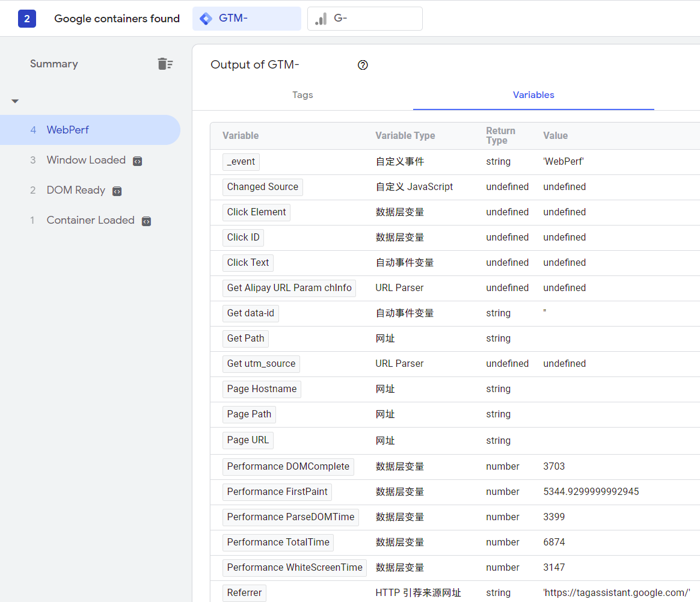
Task: Open the Page URL variable chip
Action: [248, 440]
